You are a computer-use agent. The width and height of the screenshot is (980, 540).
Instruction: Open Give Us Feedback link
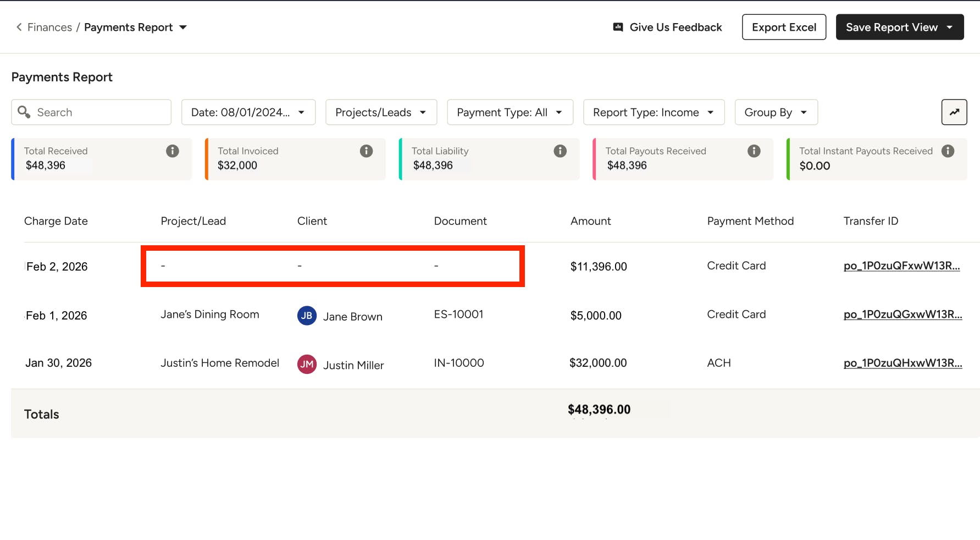tap(676, 27)
